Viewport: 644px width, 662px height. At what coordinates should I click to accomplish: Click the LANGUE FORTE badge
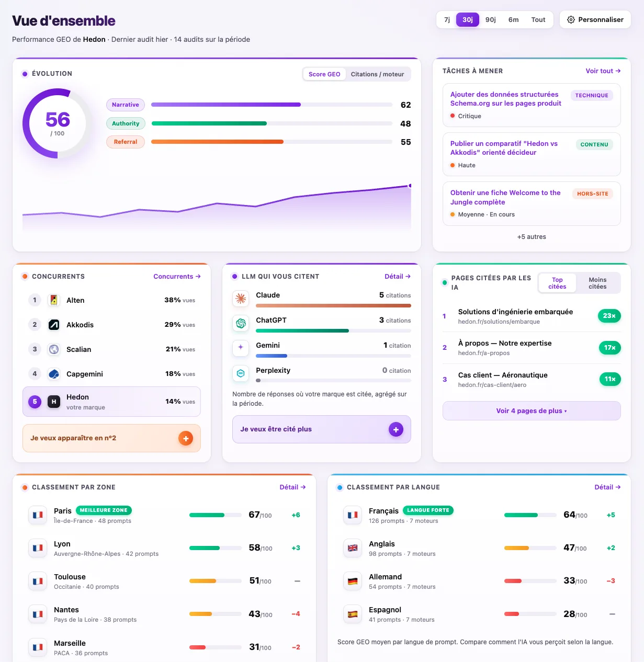coord(428,510)
